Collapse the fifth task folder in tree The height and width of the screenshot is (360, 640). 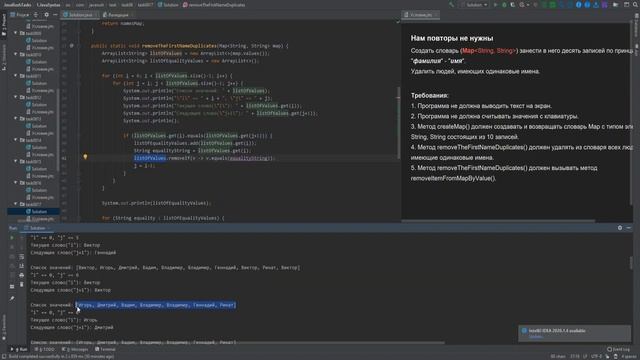tap(16, 119)
